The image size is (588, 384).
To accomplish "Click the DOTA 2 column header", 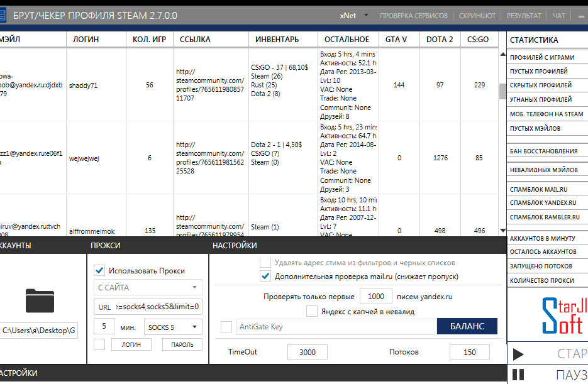I will coord(440,40).
